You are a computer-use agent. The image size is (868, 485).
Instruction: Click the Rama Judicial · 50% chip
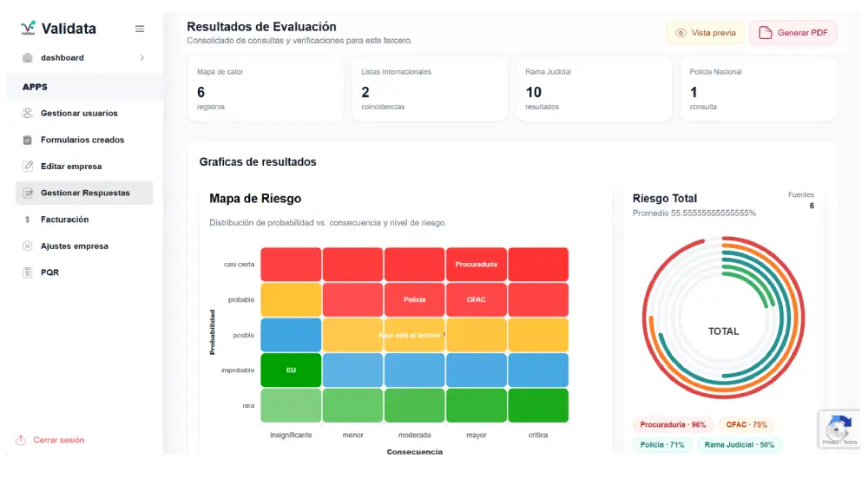[x=739, y=444]
